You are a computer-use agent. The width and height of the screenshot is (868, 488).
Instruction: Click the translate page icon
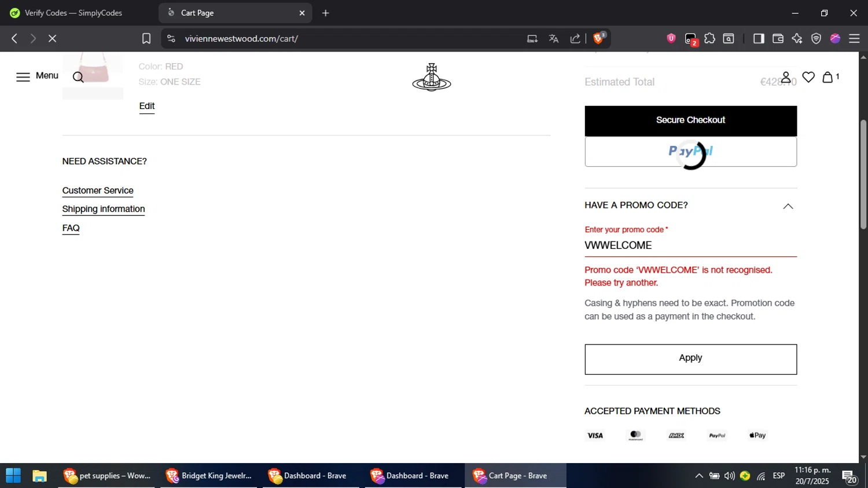point(554,39)
